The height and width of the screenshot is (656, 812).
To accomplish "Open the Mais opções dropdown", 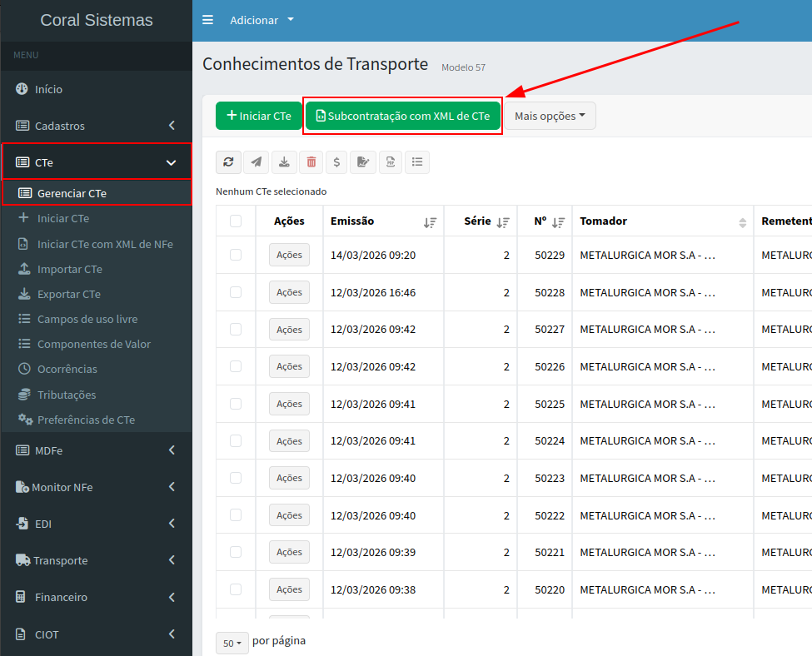I will [550, 116].
